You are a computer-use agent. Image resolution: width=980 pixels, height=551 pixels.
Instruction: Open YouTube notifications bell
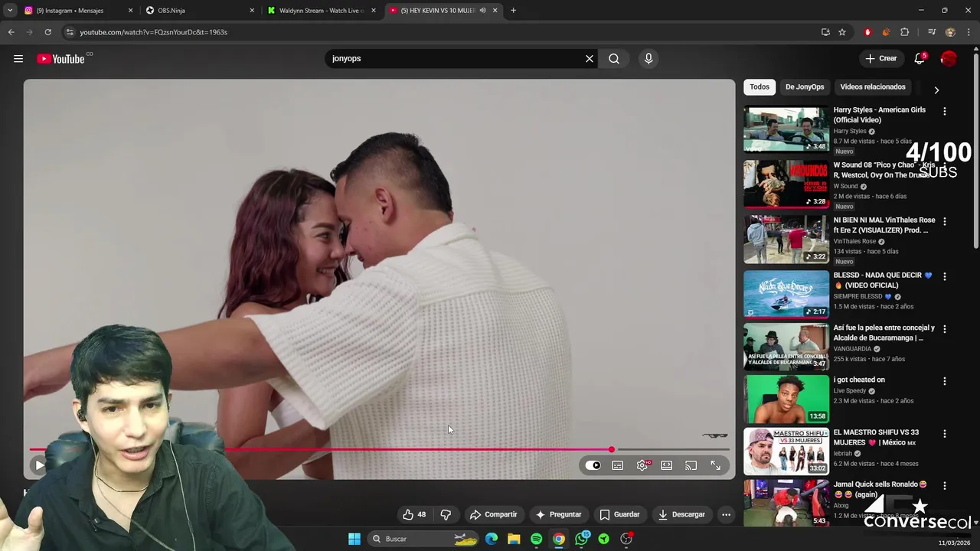(920, 59)
